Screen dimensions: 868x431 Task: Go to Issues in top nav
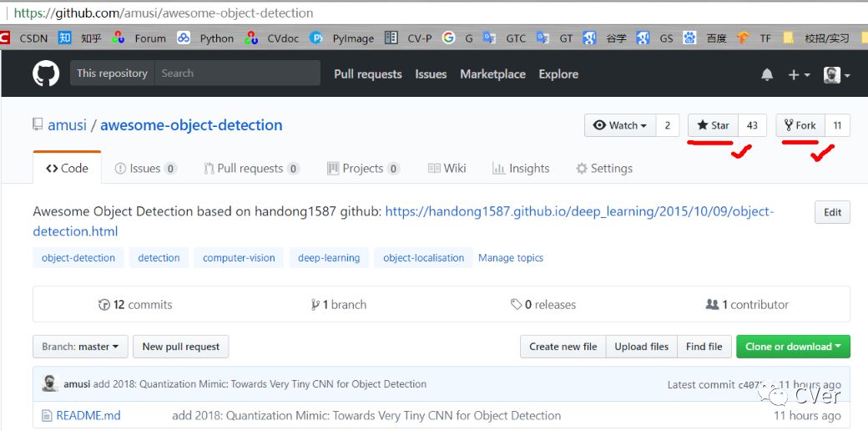(431, 74)
